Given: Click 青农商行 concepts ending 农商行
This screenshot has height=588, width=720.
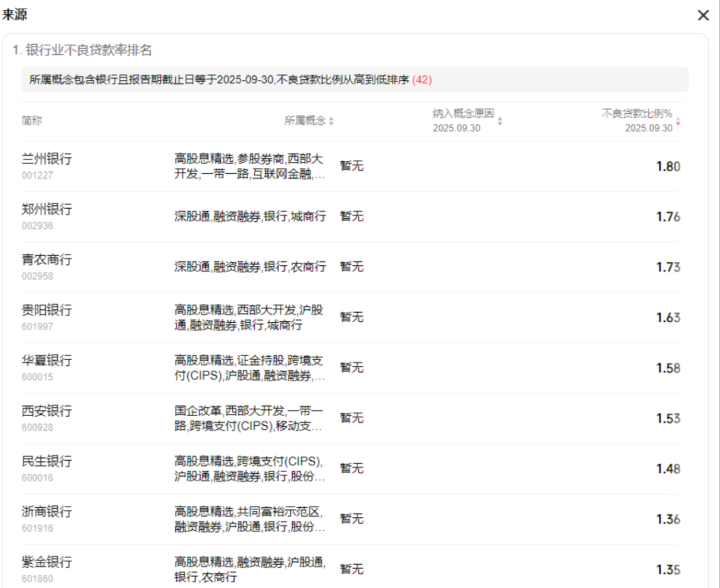Looking at the screenshot, I should tap(250, 267).
